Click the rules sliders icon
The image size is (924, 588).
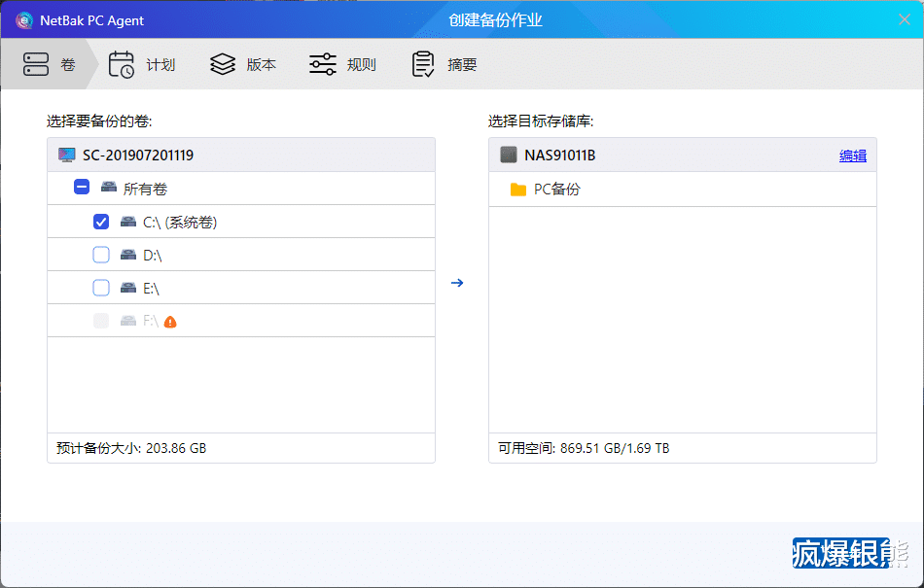click(323, 64)
